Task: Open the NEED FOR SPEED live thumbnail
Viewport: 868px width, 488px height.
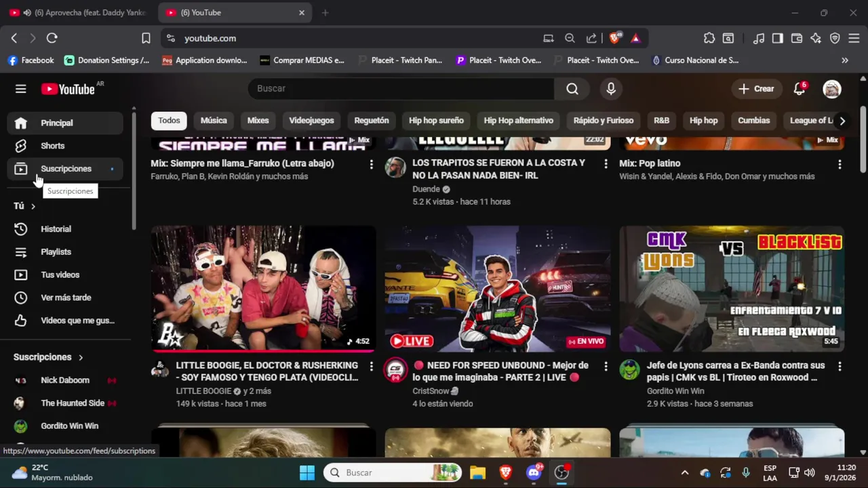Action: (498, 289)
